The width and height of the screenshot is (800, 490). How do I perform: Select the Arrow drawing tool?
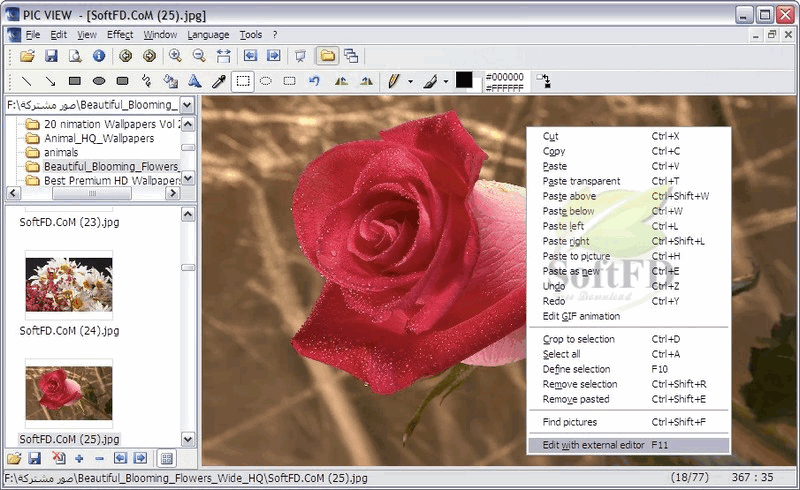(50, 81)
